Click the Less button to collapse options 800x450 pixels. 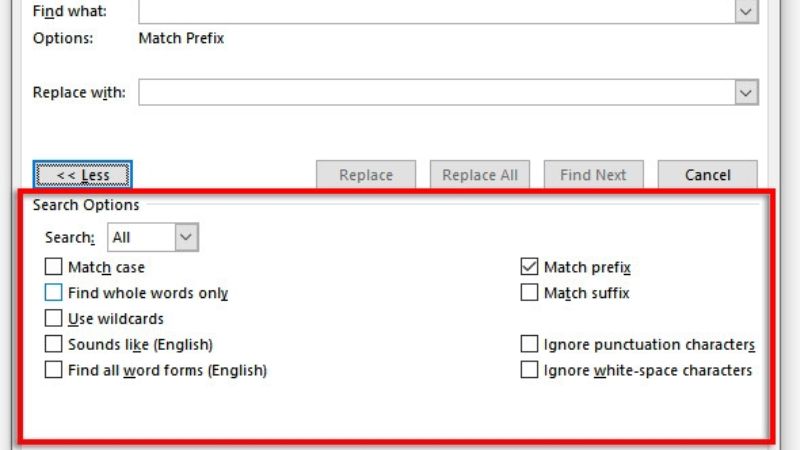tap(82, 175)
